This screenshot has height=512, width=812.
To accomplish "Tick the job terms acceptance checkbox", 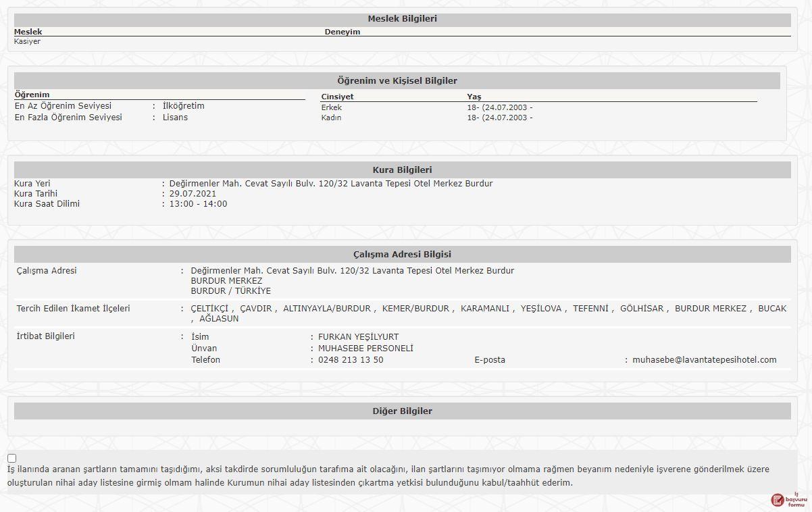I will click(x=12, y=459).
